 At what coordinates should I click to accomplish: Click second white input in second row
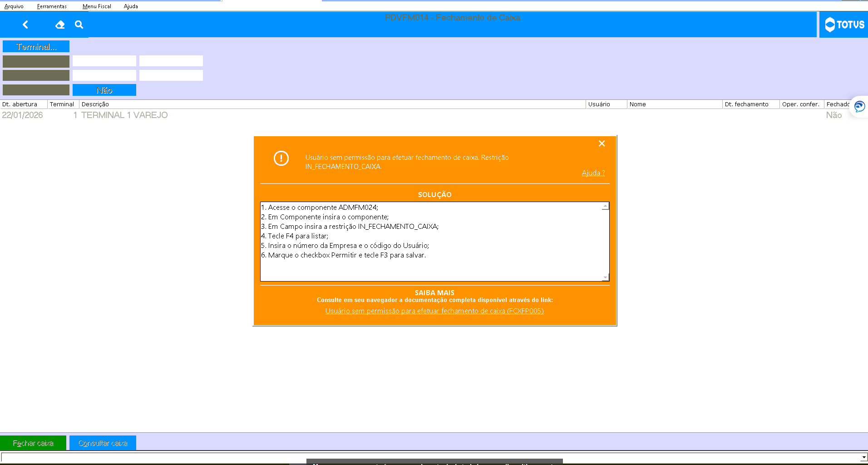171,75
